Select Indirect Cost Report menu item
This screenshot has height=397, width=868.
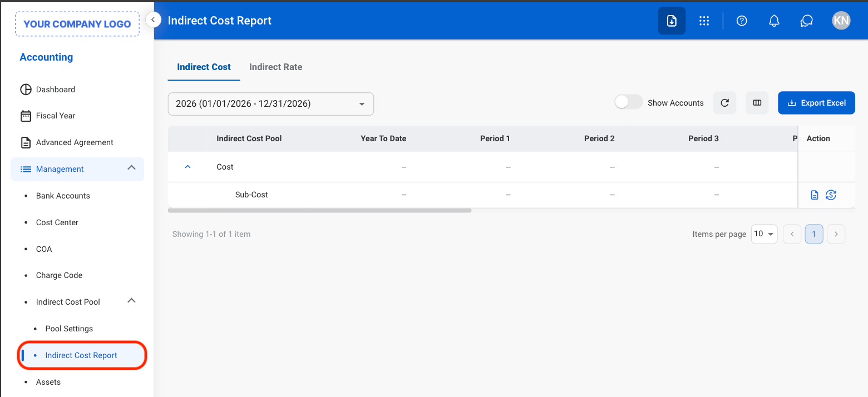tap(81, 355)
